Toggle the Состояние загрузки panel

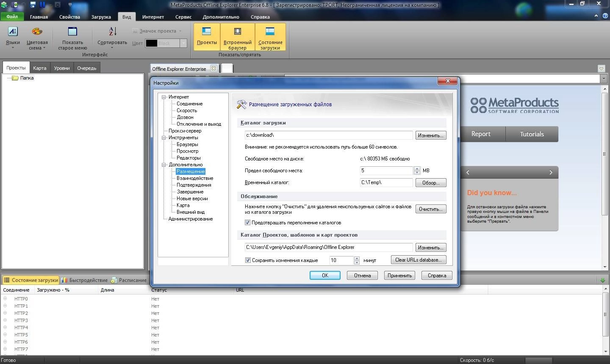coord(270,37)
